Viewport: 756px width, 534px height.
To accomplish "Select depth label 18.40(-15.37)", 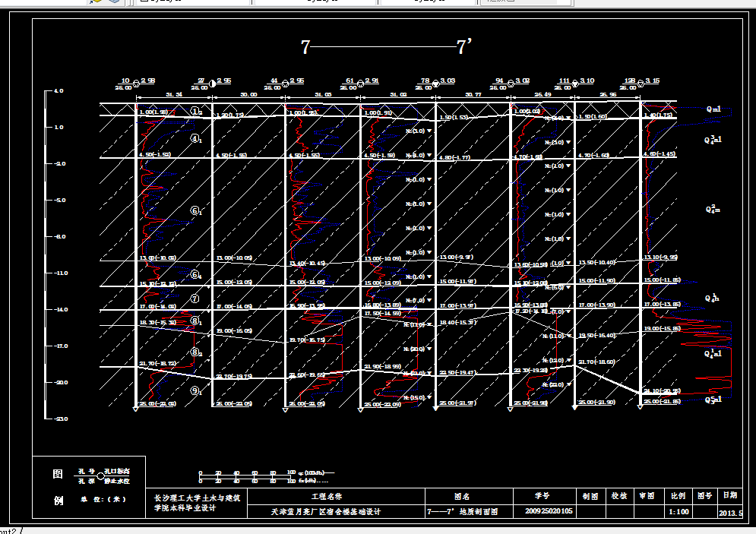I will [x=458, y=322].
